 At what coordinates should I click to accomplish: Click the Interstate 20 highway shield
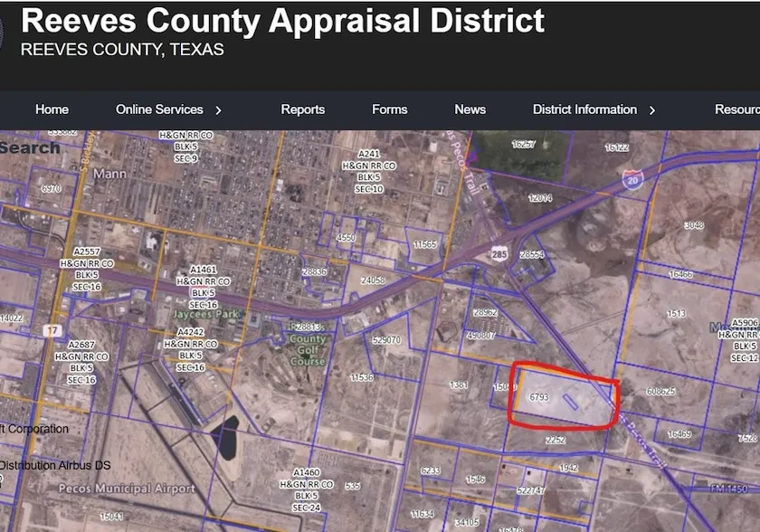coord(633,179)
